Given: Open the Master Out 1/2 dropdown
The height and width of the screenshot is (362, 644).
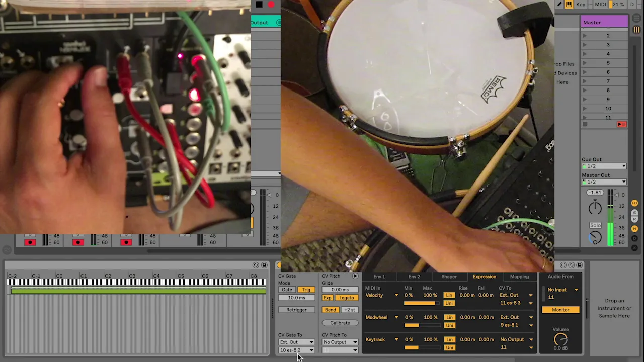Looking at the screenshot, I should point(604,182).
